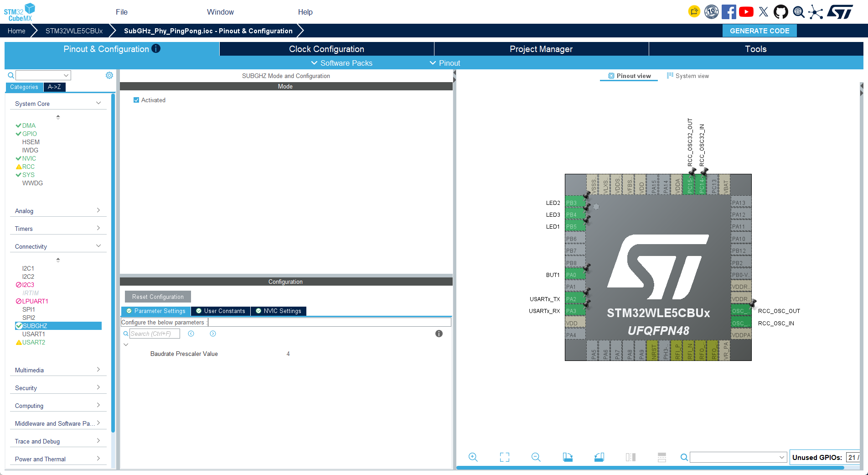868x475 pixels.
Task: Go to previous parameter search result
Action: [x=191, y=334]
